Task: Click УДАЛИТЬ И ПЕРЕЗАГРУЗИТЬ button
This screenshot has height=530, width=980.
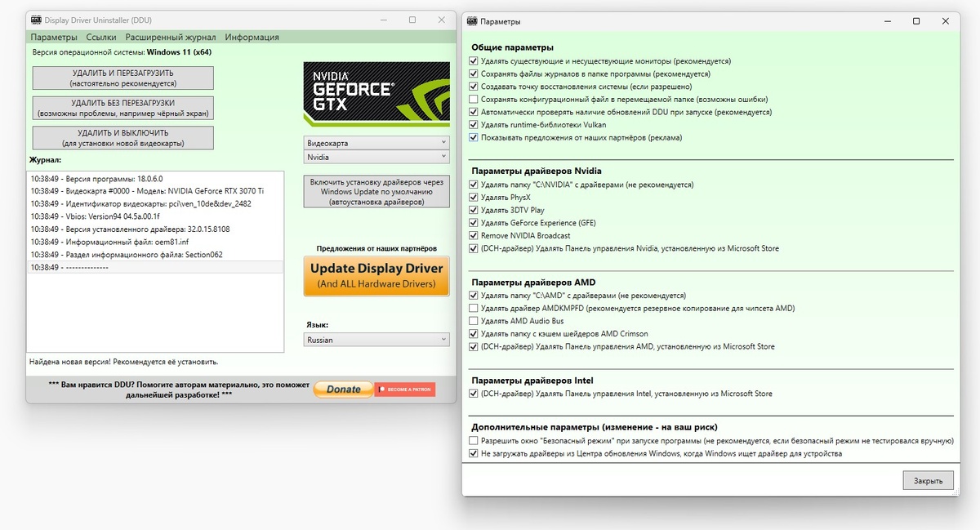Action: (123, 78)
